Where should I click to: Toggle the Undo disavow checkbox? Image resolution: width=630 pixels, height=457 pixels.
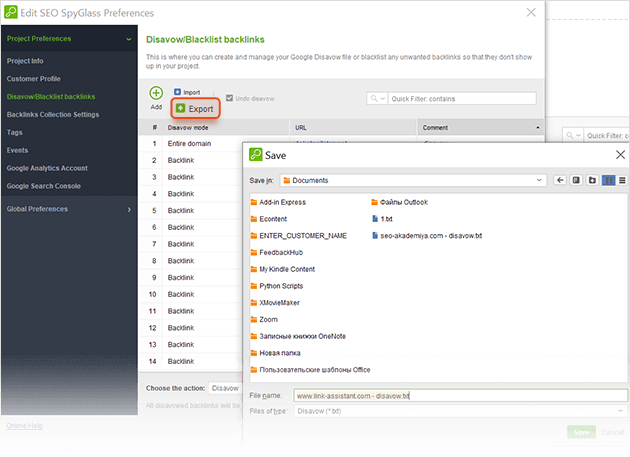click(230, 98)
